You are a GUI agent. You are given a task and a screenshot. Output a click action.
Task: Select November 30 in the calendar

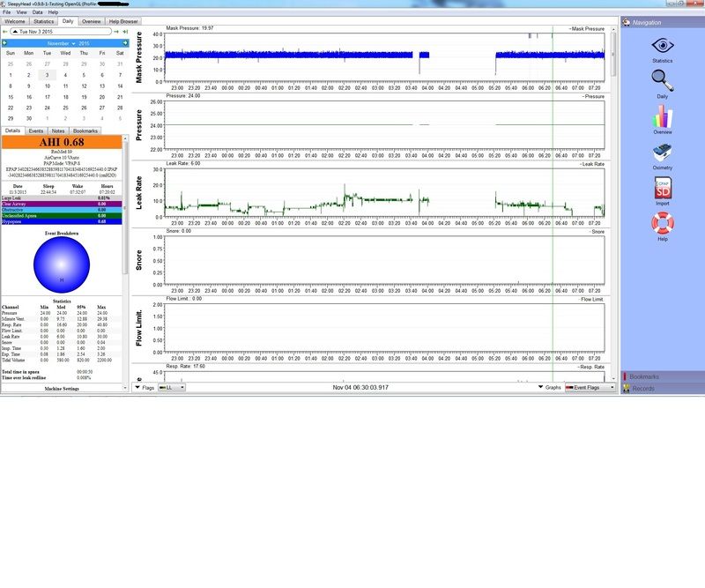[29, 118]
